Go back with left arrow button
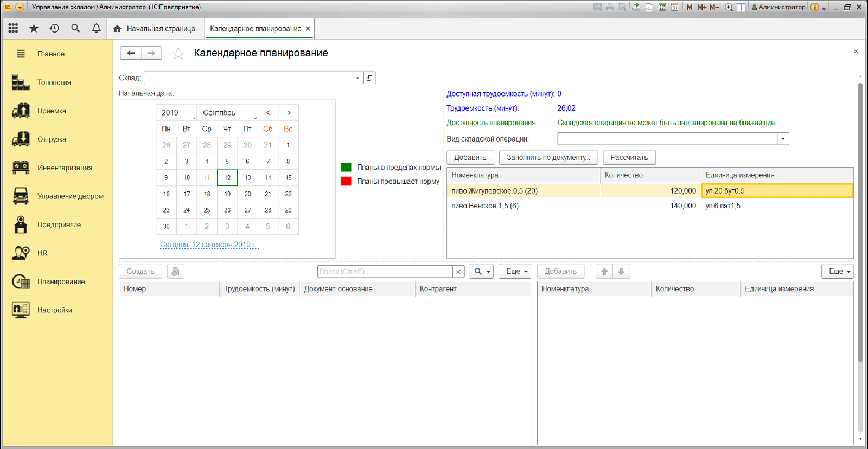This screenshot has height=449, width=868. pyautogui.click(x=131, y=53)
